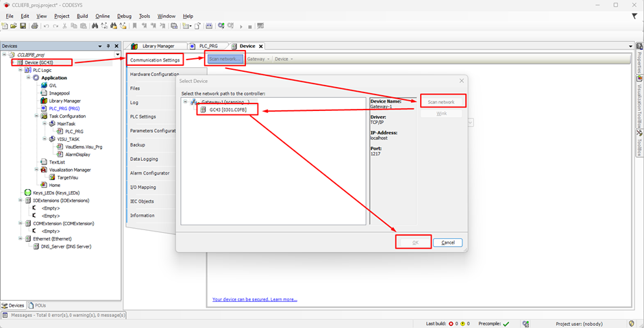The height and width of the screenshot is (328, 644).
Task: Click the Open Project folder icon
Action: (x=13, y=26)
